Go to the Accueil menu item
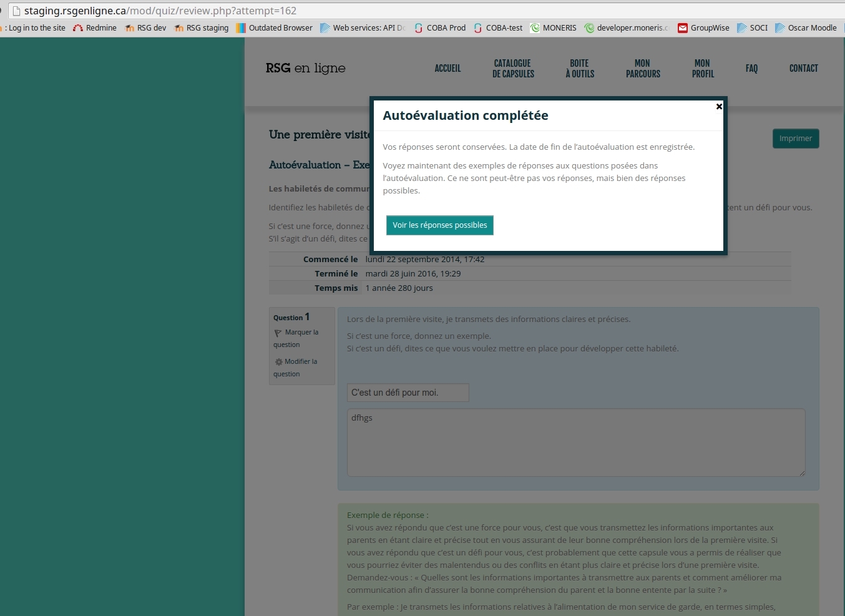 (447, 69)
